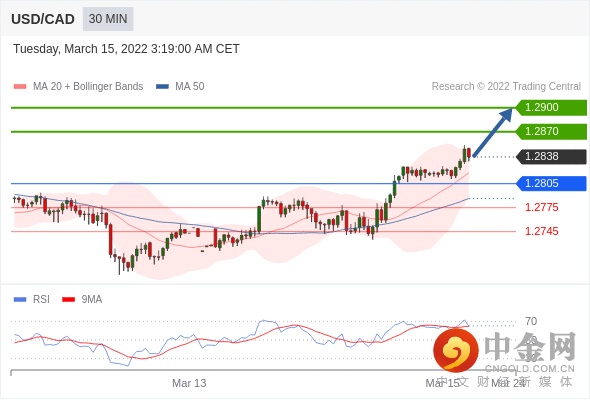Click the RSI 70 level label

(531, 321)
